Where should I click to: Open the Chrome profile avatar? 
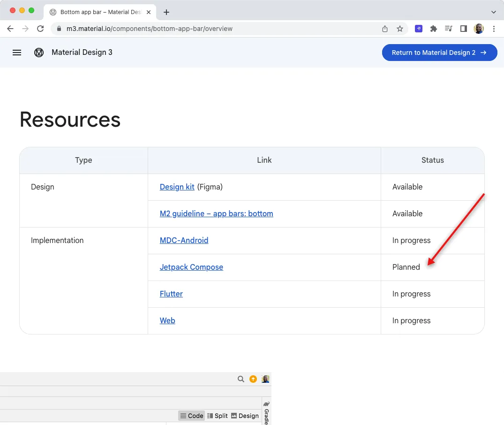tap(479, 29)
